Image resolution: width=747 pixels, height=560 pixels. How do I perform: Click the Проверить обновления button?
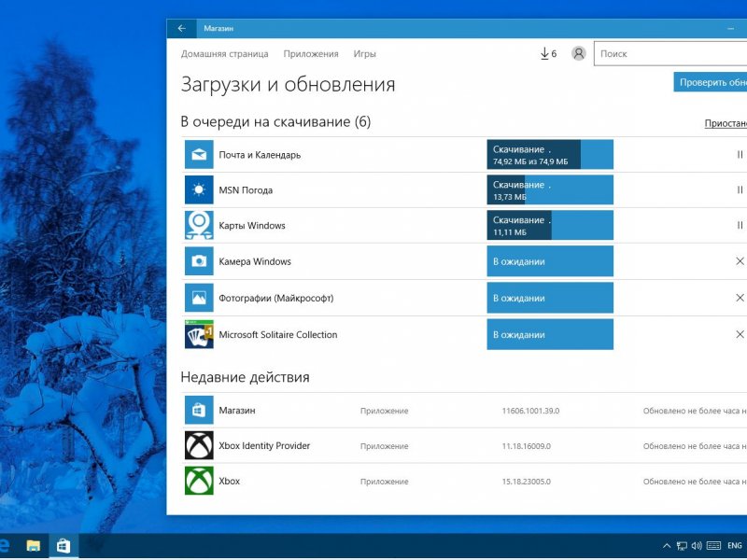711,82
